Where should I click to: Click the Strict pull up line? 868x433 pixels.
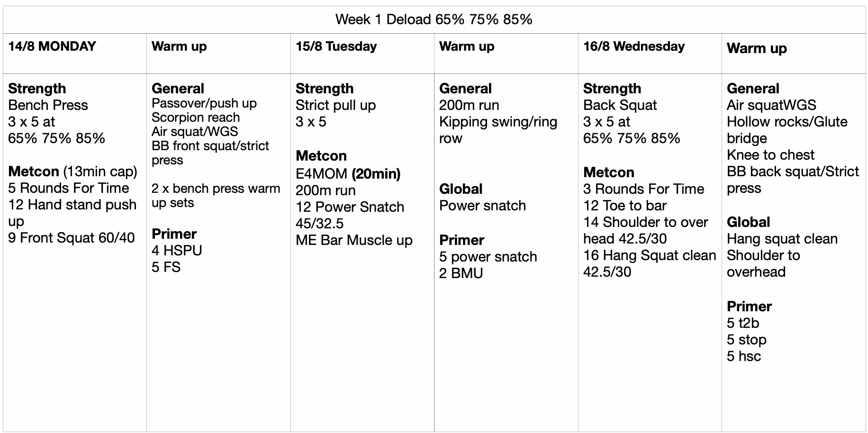coord(335,105)
